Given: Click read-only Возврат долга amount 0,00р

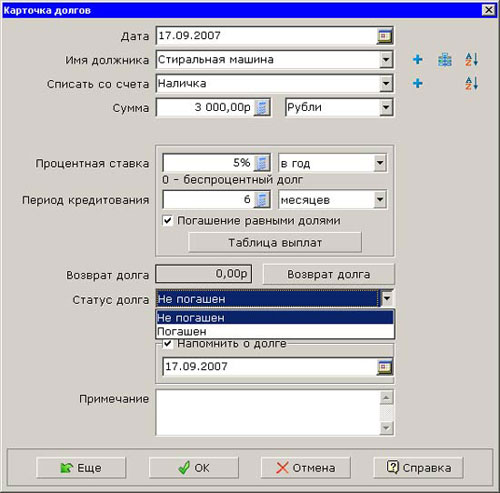Looking at the screenshot, I should (204, 274).
